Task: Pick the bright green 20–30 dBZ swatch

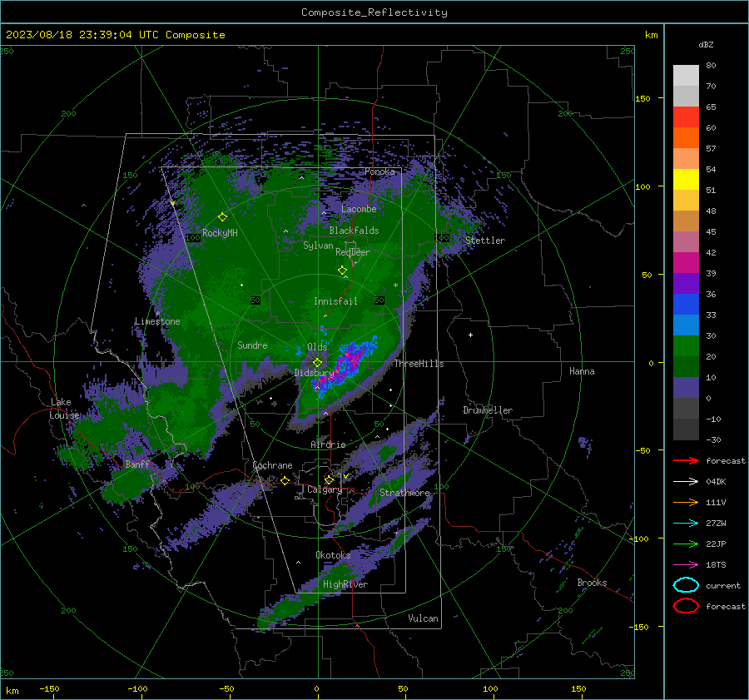Action: 686,346
